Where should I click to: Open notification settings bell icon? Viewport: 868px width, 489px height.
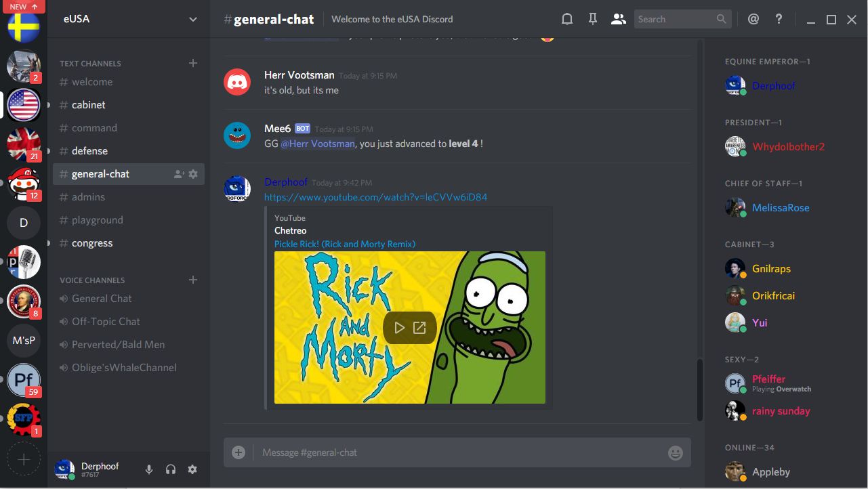(x=567, y=19)
